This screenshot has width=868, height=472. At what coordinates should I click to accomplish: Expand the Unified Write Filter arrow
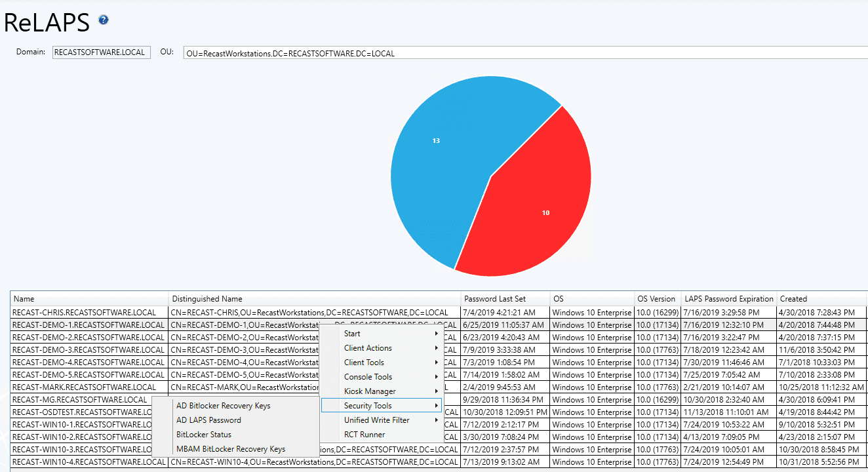point(437,420)
